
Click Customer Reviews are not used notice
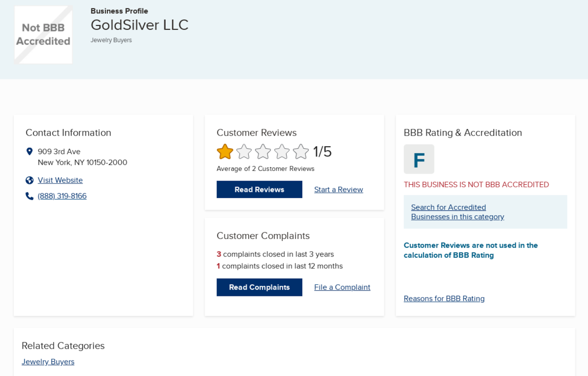471,250
